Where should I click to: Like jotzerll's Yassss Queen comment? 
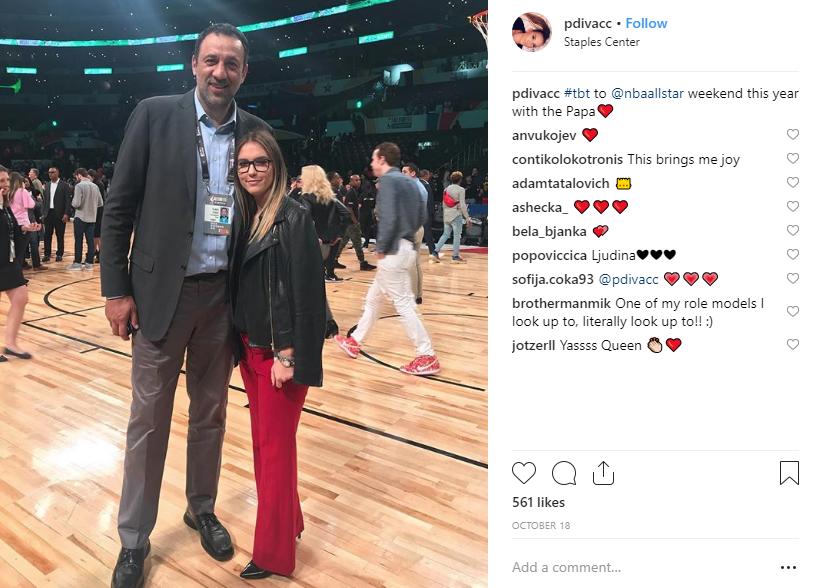[x=793, y=344]
